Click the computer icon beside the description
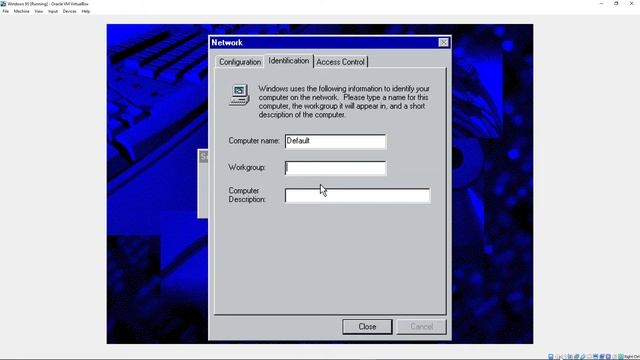640x360 pixels. coord(239,95)
